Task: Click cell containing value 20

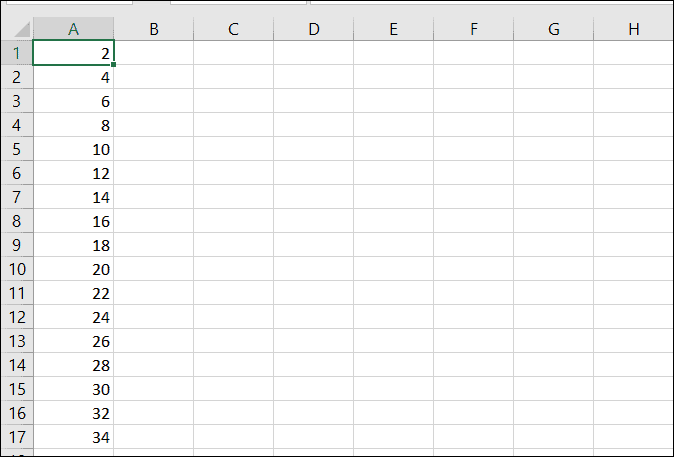Action: [74, 269]
